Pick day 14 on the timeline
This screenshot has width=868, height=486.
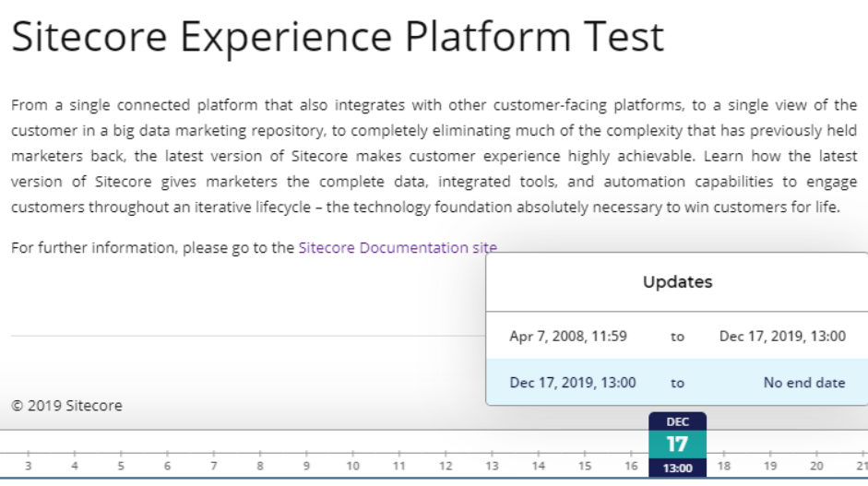point(539,466)
